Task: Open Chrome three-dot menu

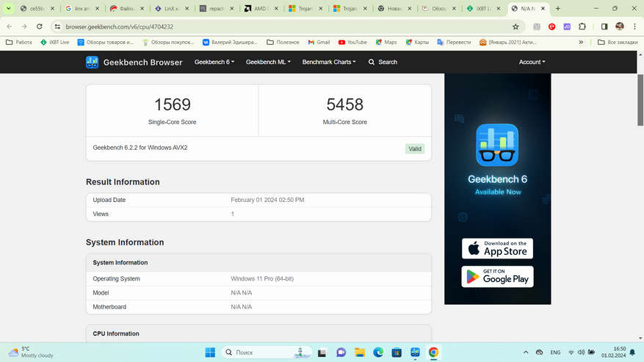Action: click(x=634, y=26)
